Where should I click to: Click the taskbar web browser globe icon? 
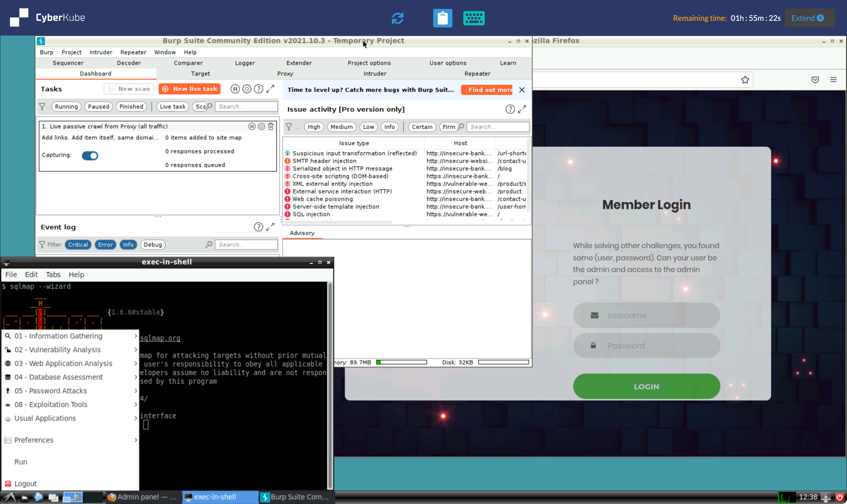[x=38, y=497]
